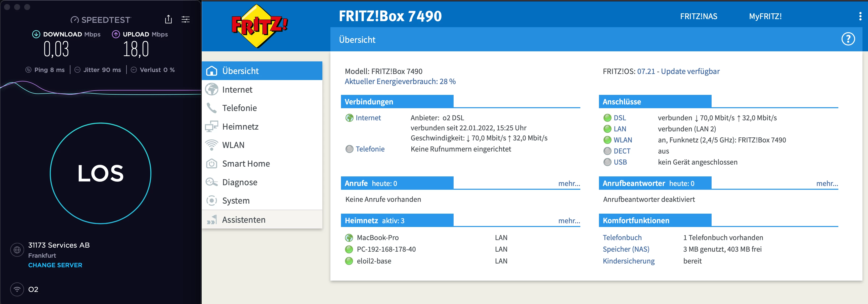Click the globe icon beside 31173 Services AB
Image resolution: width=868 pixels, height=304 pixels.
[17, 250]
